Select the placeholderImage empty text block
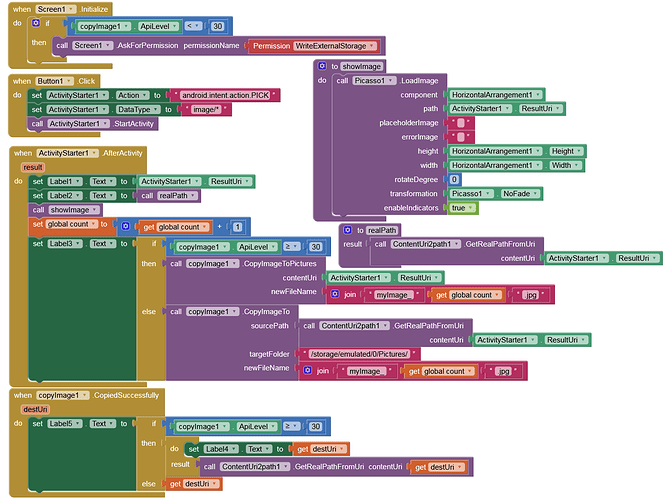The image size is (666, 500). (459, 122)
